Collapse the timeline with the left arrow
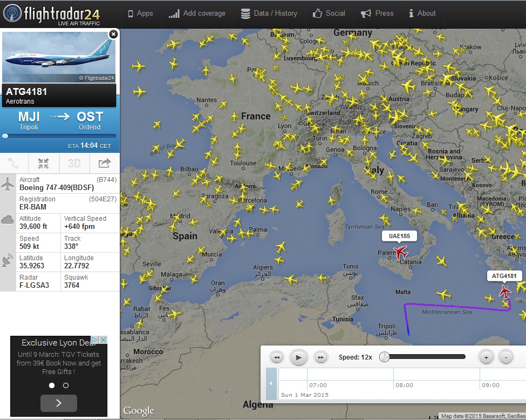The height and width of the screenshot is (420, 526). [271, 383]
